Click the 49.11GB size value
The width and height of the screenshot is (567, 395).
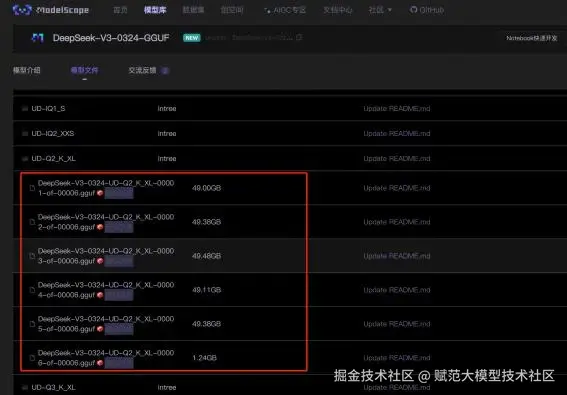(x=206, y=290)
